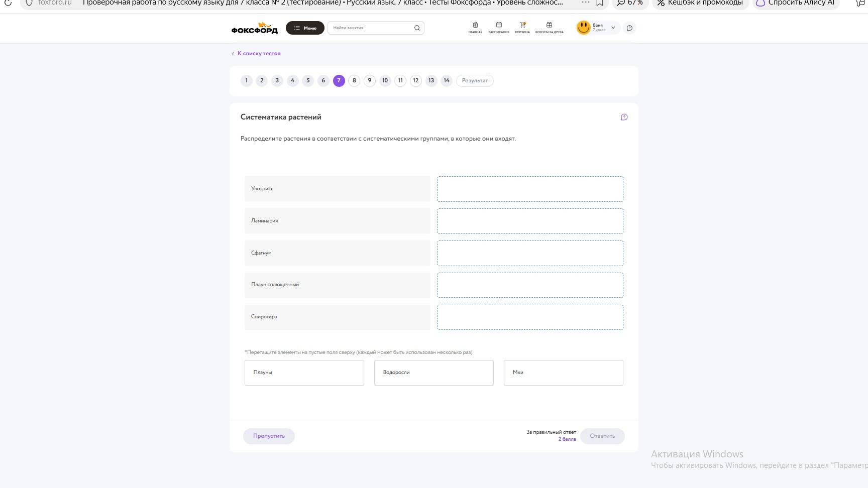Click the search magnifier icon
The height and width of the screenshot is (488, 868).
pos(417,28)
